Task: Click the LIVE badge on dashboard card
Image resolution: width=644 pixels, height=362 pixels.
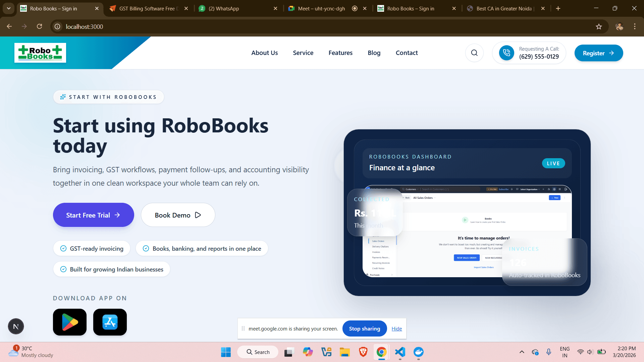Action: pyautogui.click(x=553, y=164)
